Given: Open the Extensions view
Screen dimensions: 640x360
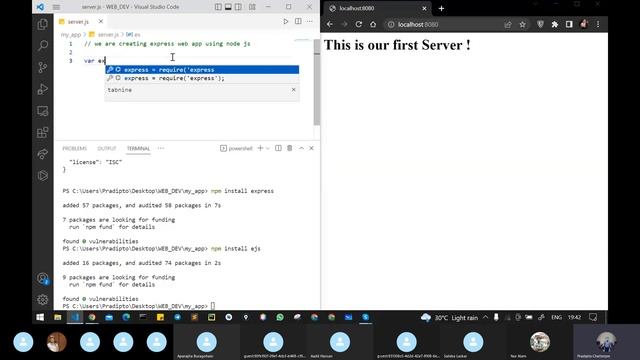Looking at the screenshot, I should point(42,132).
